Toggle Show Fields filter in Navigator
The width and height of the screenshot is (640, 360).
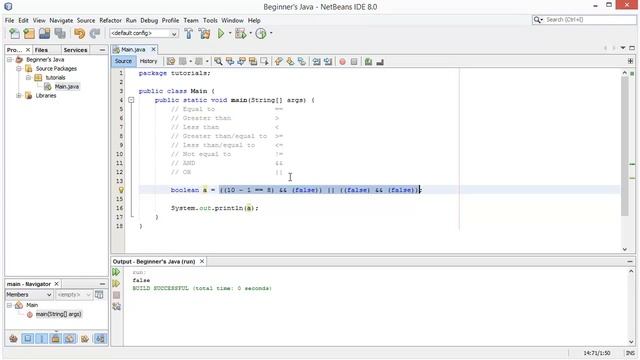coord(28,338)
